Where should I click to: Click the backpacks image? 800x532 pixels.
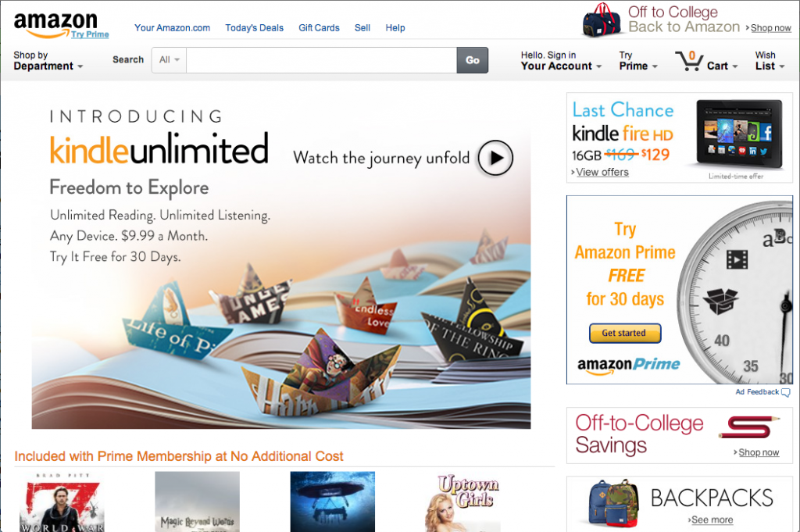[x=614, y=503]
